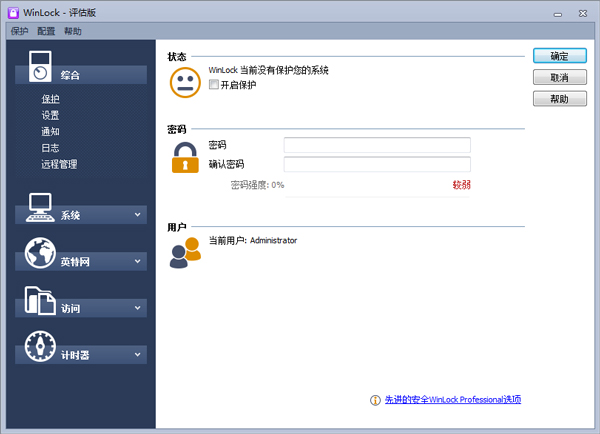Select 设置 in the sidebar
Viewport: 600px width, 434px height.
pyautogui.click(x=51, y=115)
